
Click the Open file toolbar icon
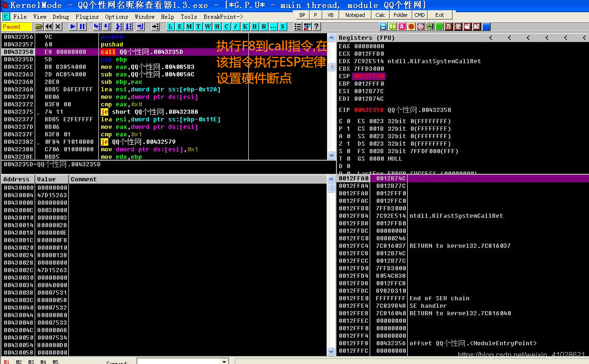click(39, 27)
